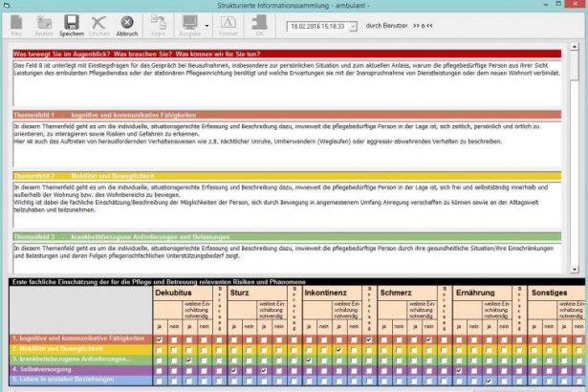This screenshot has width=588, height=392.
Task: Click the vertical scrollbar thumb of the text panel
Action: coord(574,65)
